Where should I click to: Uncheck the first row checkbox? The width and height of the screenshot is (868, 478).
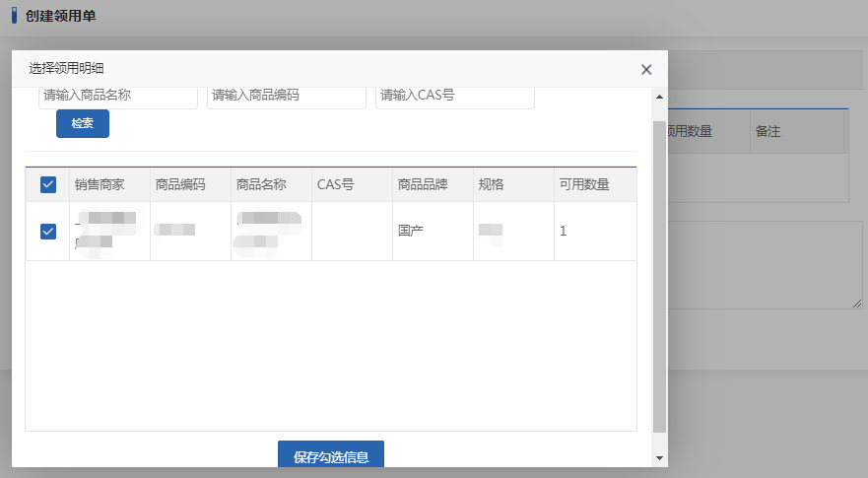(x=48, y=231)
